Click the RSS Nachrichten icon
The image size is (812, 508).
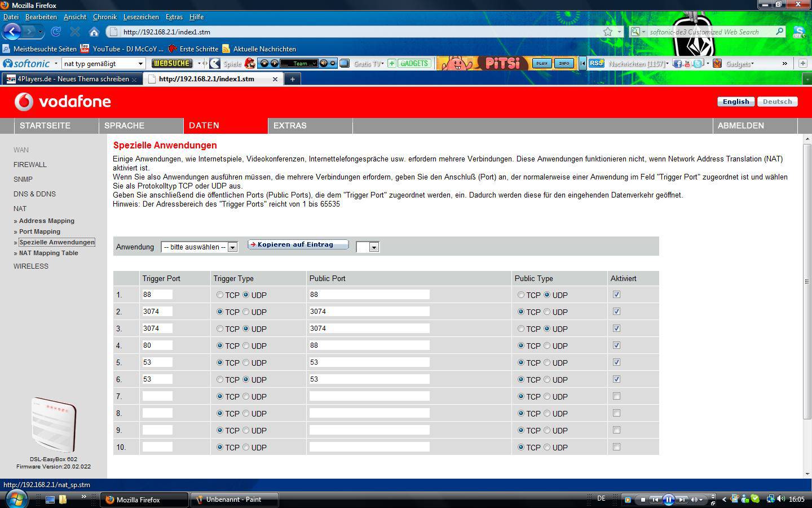[597, 63]
